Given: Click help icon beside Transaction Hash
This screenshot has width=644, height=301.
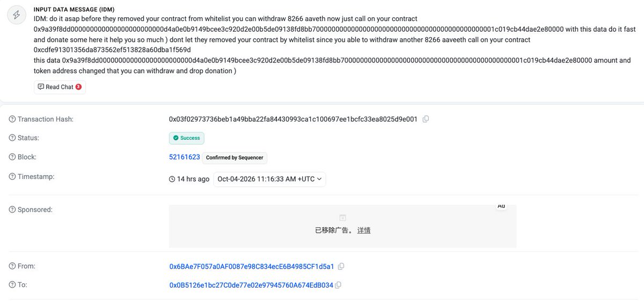Looking at the screenshot, I should click(x=12, y=119).
